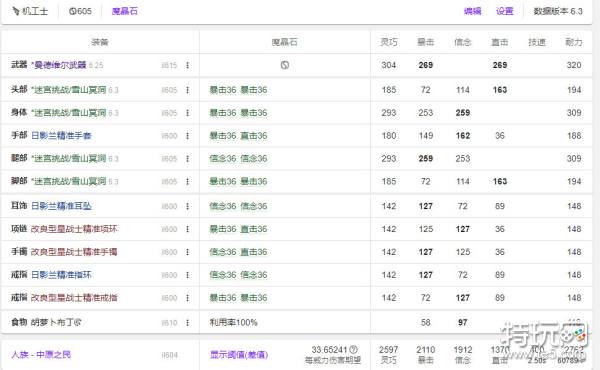Toggle 显示阈值(差值) link
The image size is (600, 370).
tap(239, 355)
